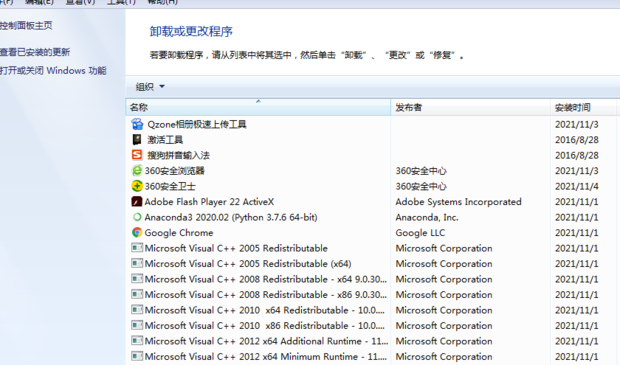Click the Google Chrome icon

[137, 233]
